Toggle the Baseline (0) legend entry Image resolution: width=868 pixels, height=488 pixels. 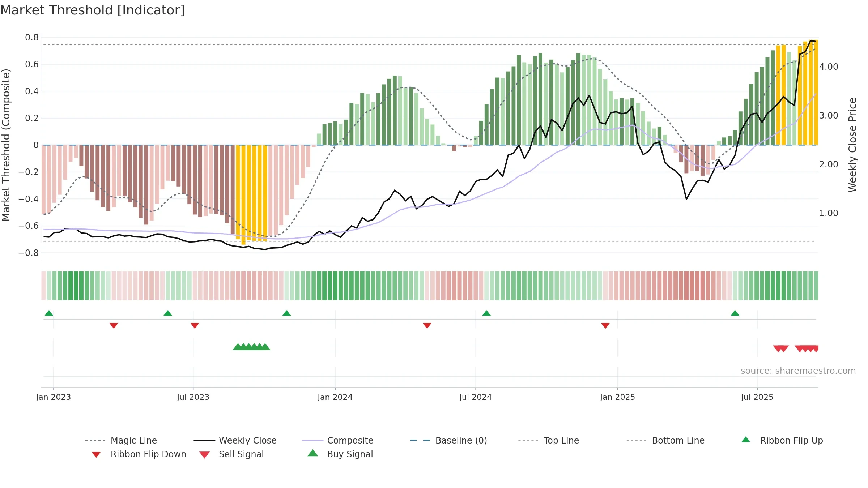point(448,440)
